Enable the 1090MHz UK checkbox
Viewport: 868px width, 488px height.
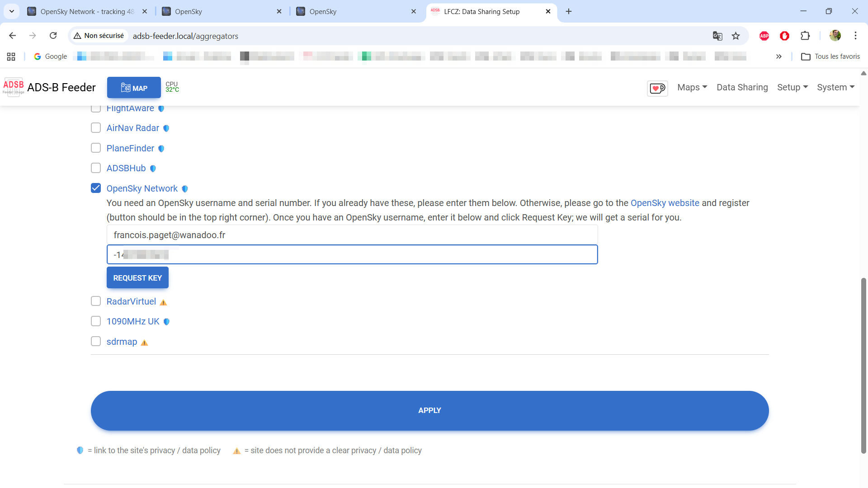pos(96,321)
